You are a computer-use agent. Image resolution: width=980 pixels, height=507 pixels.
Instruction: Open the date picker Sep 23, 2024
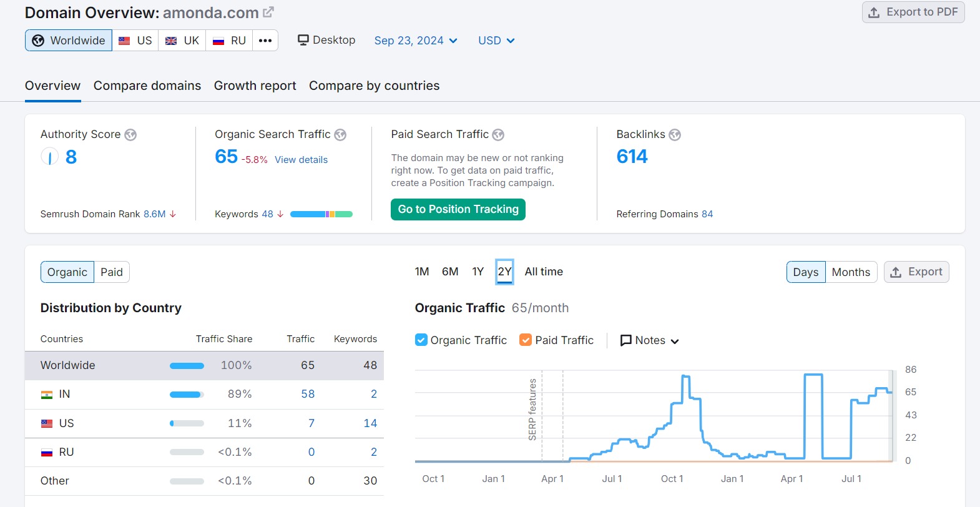coord(416,41)
